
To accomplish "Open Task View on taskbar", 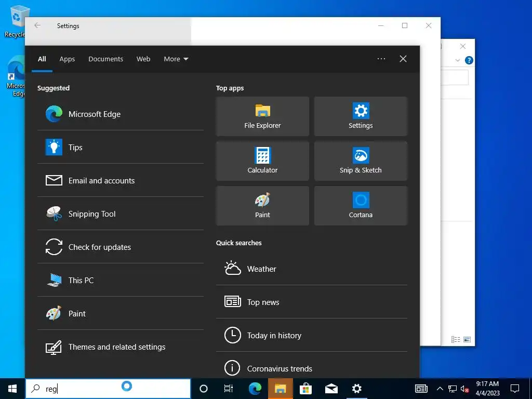I will (229, 389).
